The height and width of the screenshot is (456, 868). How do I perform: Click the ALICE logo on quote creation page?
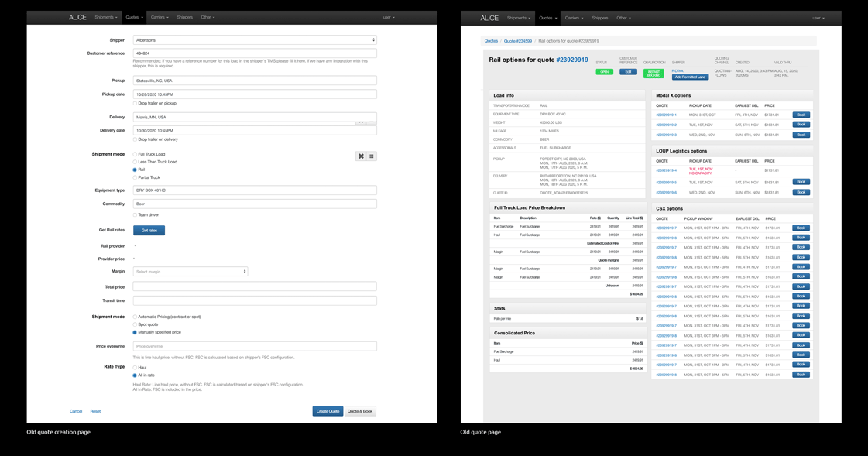tap(77, 17)
